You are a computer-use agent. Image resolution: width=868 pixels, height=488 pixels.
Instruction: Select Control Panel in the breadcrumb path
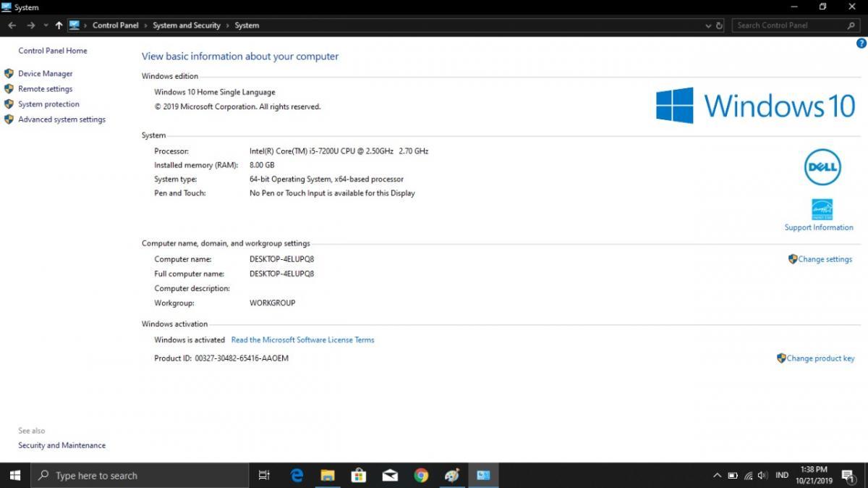point(115,25)
